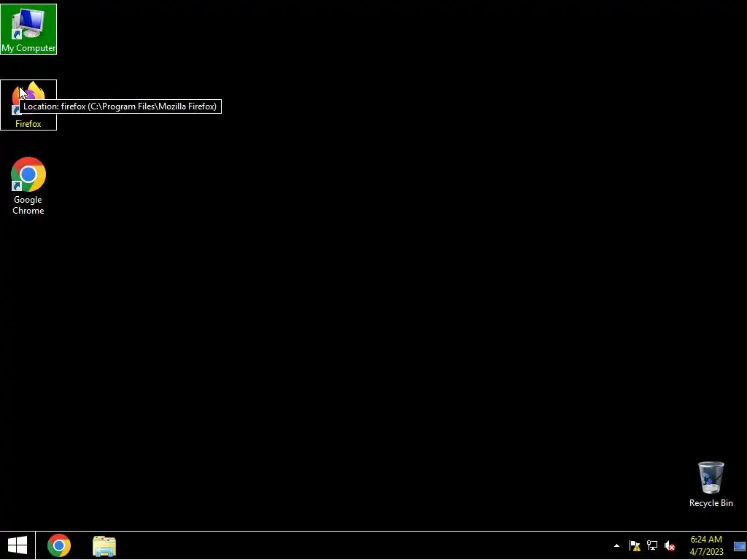Select the Firefox desktop shortcut
Image resolution: width=747 pixels, height=560 pixels.
tap(28, 105)
